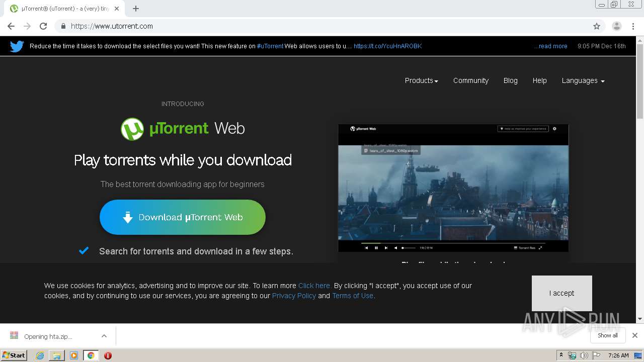Skip to previous in video preview
The height and width of the screenshot is (362, 644).
[366, 248]
